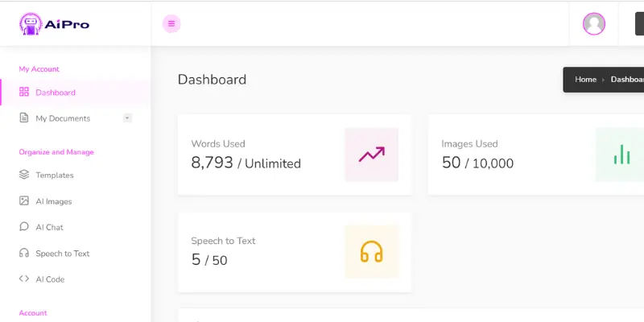Click the pink trending arrow Words Used icon
The height and width of the screenshot is (322, 644).
[x=371, y=155]
